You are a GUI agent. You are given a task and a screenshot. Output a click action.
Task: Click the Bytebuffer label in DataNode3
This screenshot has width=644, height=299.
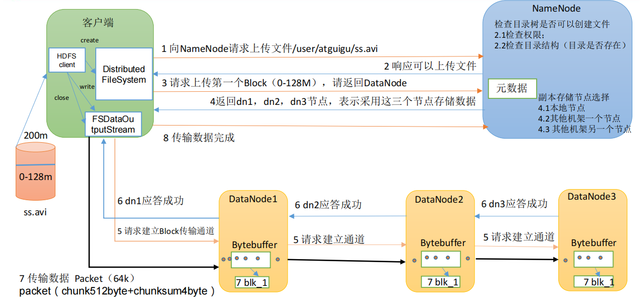point(594,243)
